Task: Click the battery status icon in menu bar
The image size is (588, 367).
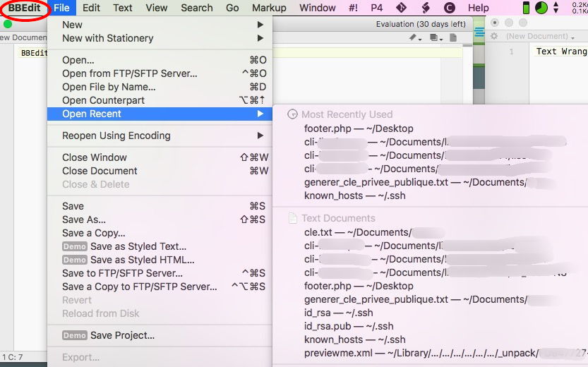Action: click(x=526, y=8)
